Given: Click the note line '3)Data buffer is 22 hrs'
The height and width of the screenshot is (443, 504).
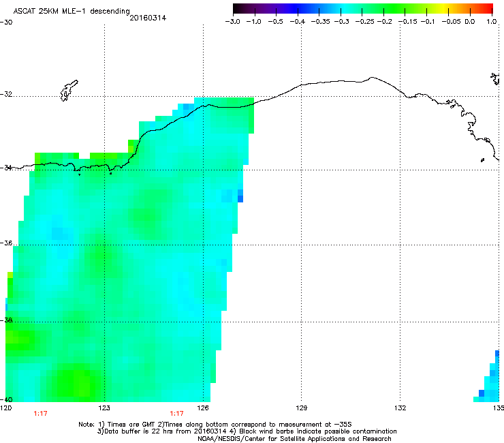Looking at the screenshot, I should [247, 431].
